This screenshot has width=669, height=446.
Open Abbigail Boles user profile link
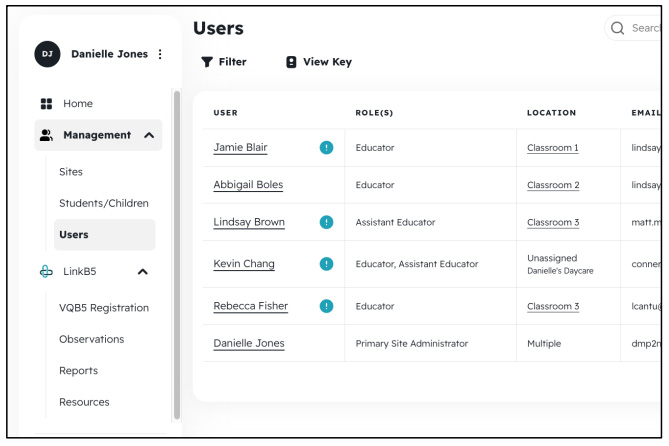pos(248,185)
